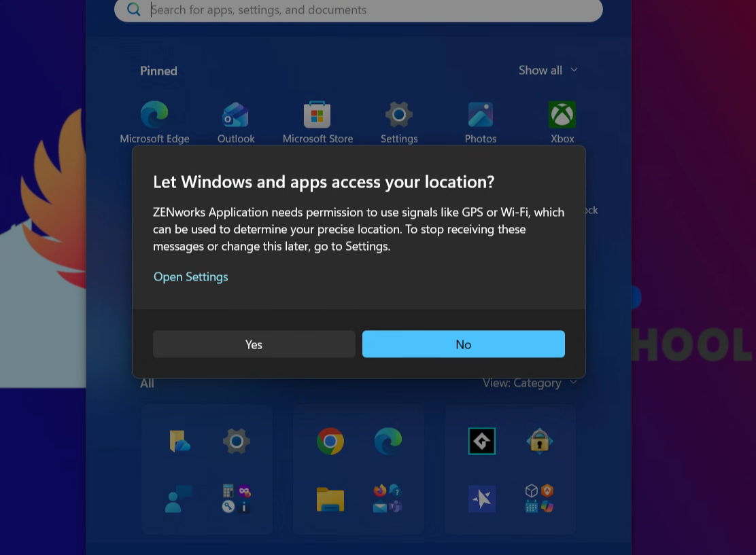756x555 pixels.
Task: Expand pinned apps with Show all
Action: (x=548, y=71)
